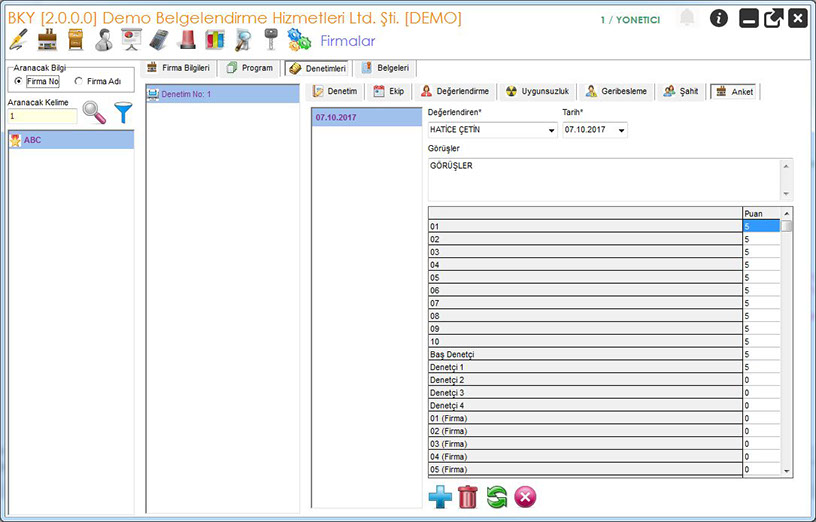
Task: Open the Geribesleme sub-tab
Action: [x=616, y=91]
